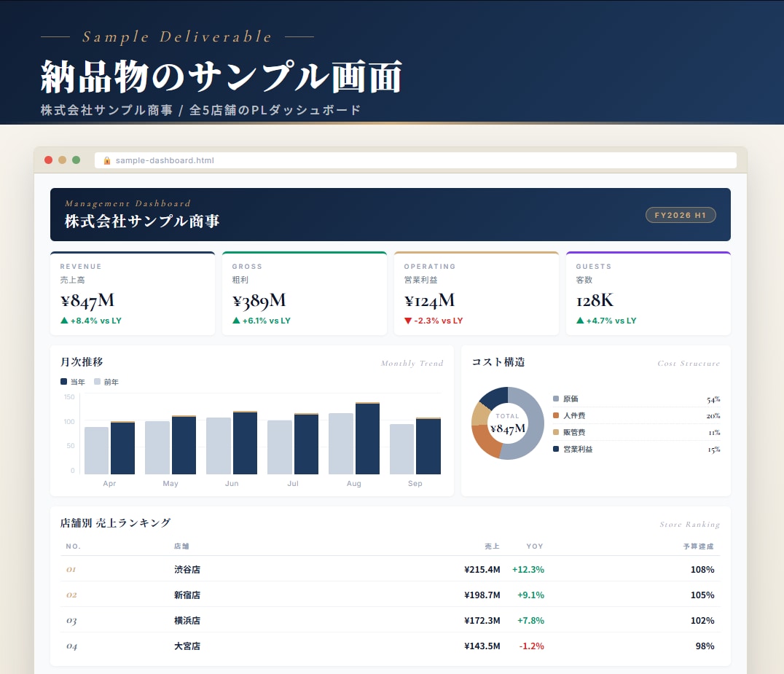Click the light previous-year bar for Aug
This screenshot has width=784, height=674.
(x=341, y=444)
